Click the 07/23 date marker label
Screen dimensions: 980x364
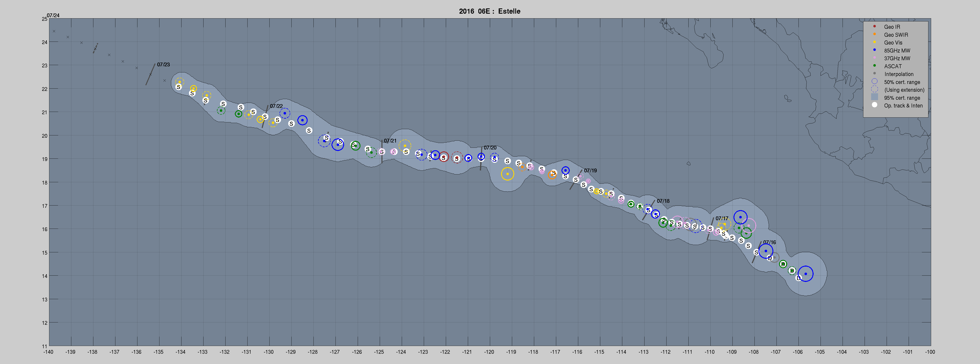163,65
